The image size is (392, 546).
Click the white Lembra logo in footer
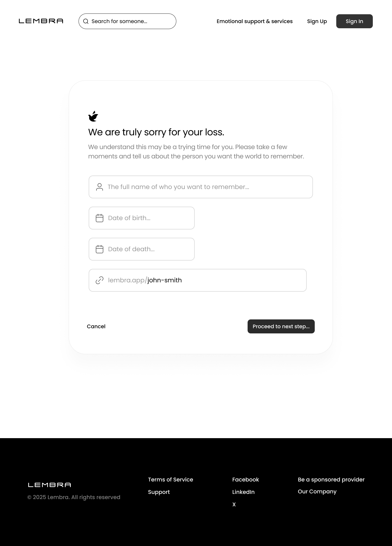50,485
